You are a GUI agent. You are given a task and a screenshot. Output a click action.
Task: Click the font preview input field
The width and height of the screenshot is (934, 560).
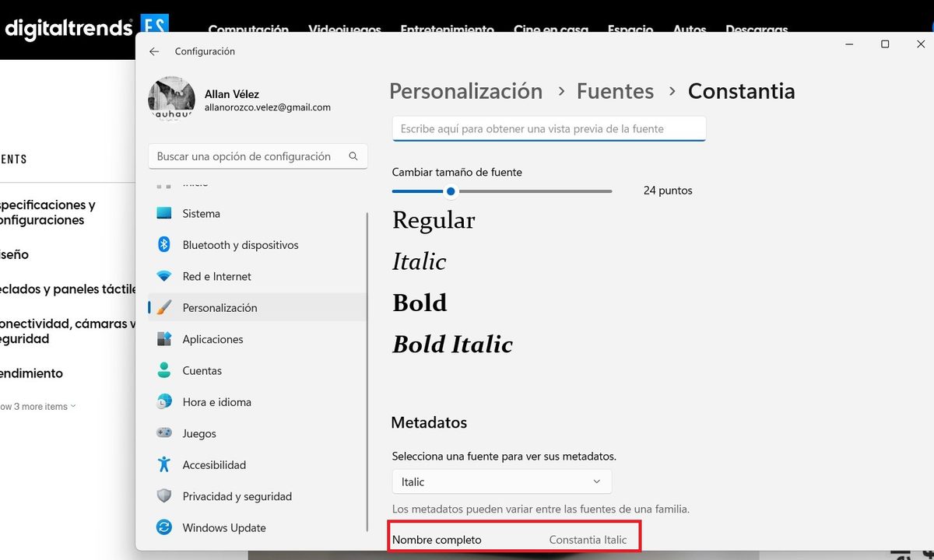pos(548,128)
